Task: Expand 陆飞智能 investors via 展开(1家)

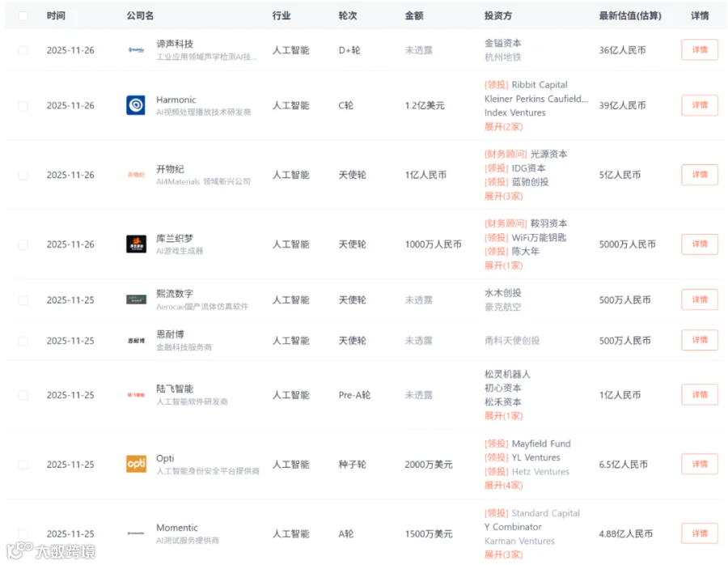Action: (x=503, y=416)
